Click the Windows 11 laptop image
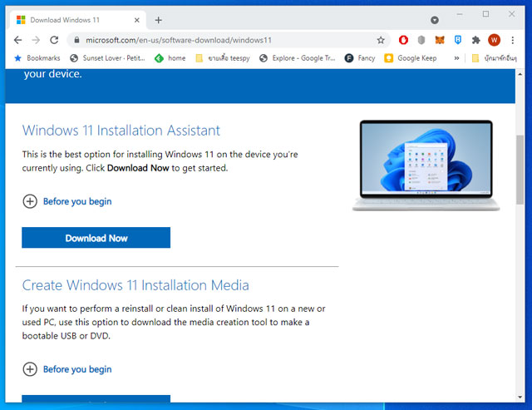Screen dimensions: 532x410 (426, 165)
